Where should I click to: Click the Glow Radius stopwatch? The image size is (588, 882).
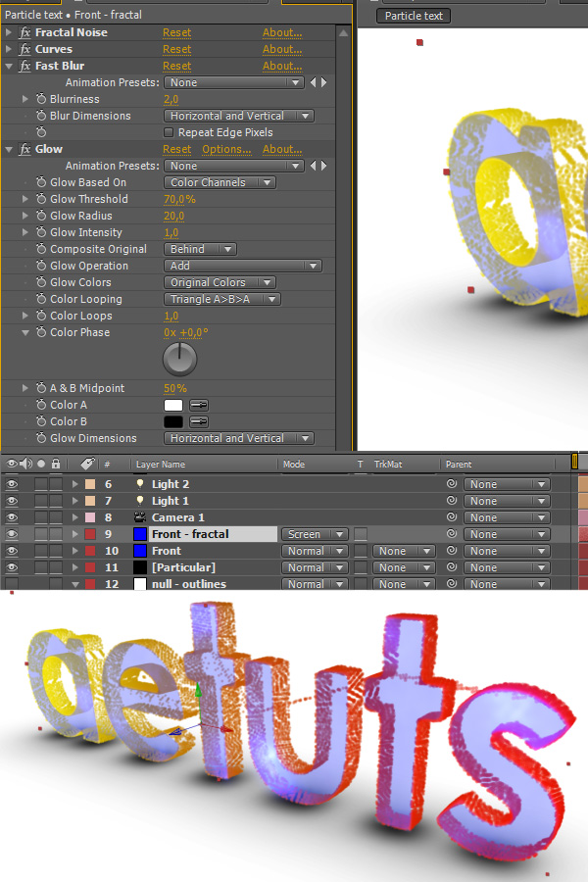point(41,216)
